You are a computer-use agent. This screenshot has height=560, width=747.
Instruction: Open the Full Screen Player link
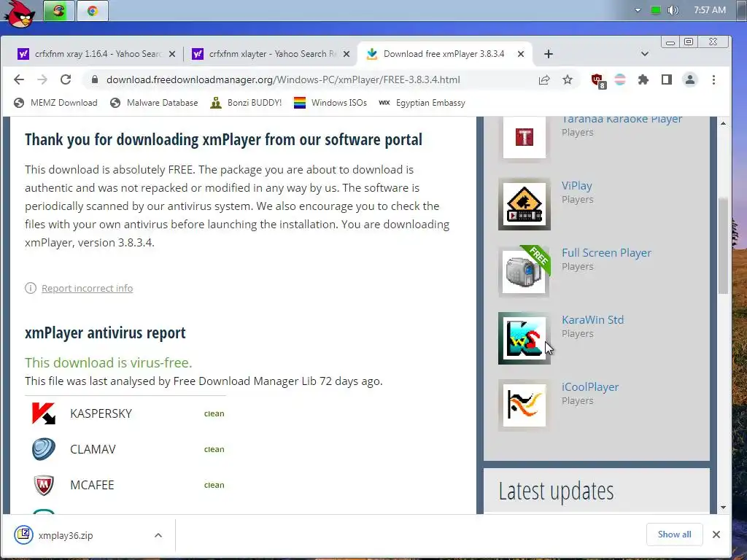[x=606, y=253]
